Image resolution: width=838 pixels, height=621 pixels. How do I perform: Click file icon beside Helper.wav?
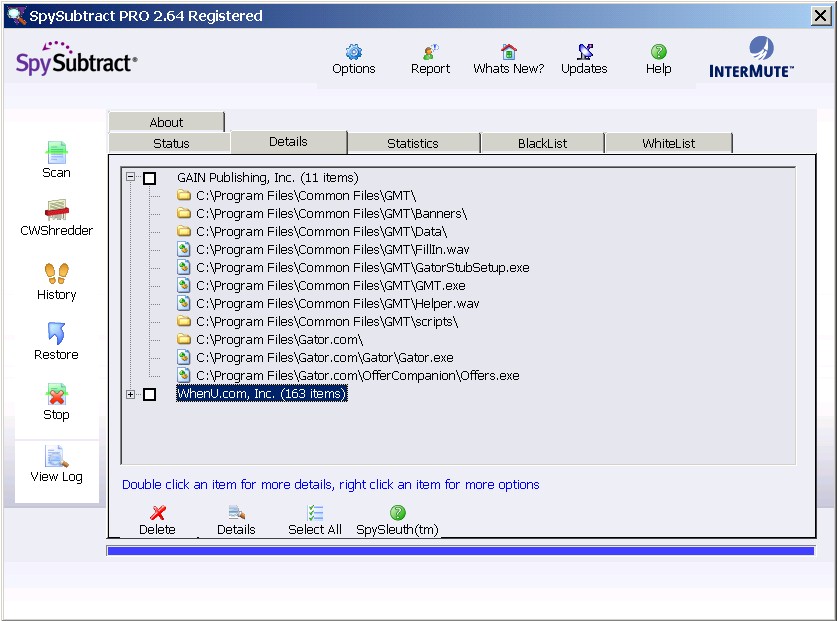(184, 304)
